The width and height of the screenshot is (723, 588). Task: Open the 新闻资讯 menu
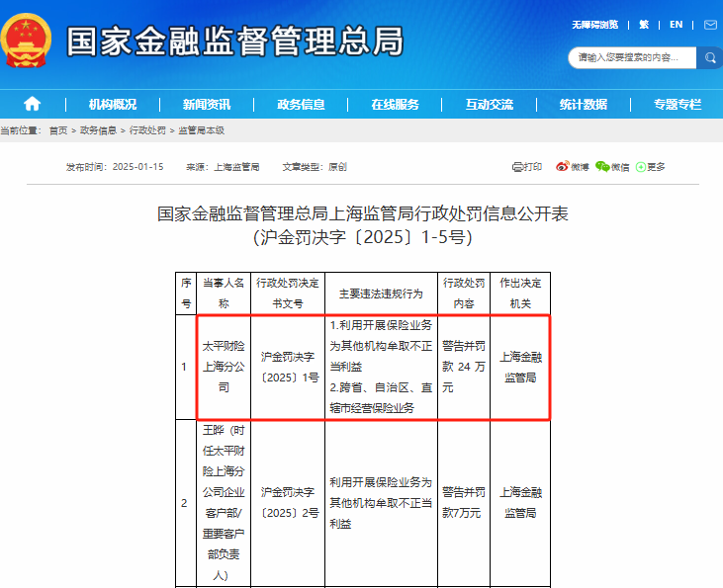(207, 105)
